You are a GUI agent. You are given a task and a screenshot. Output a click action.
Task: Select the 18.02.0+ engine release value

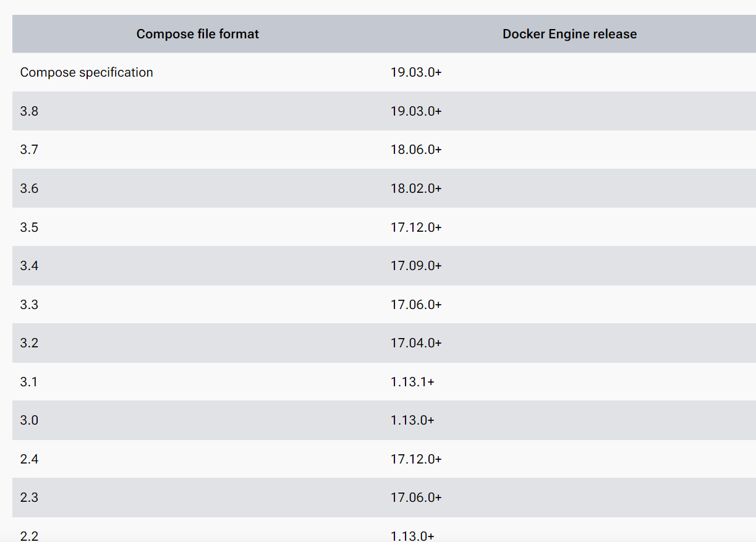coord(416,188)
